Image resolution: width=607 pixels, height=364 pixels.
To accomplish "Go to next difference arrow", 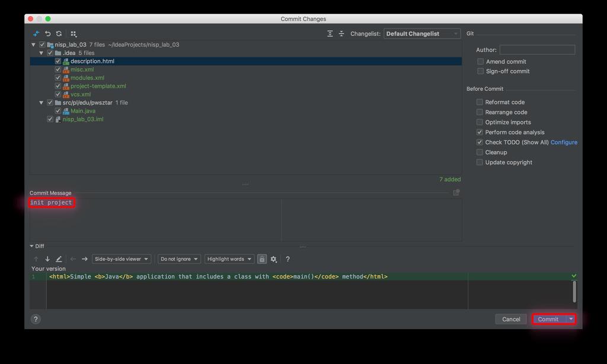I will 47,259.
